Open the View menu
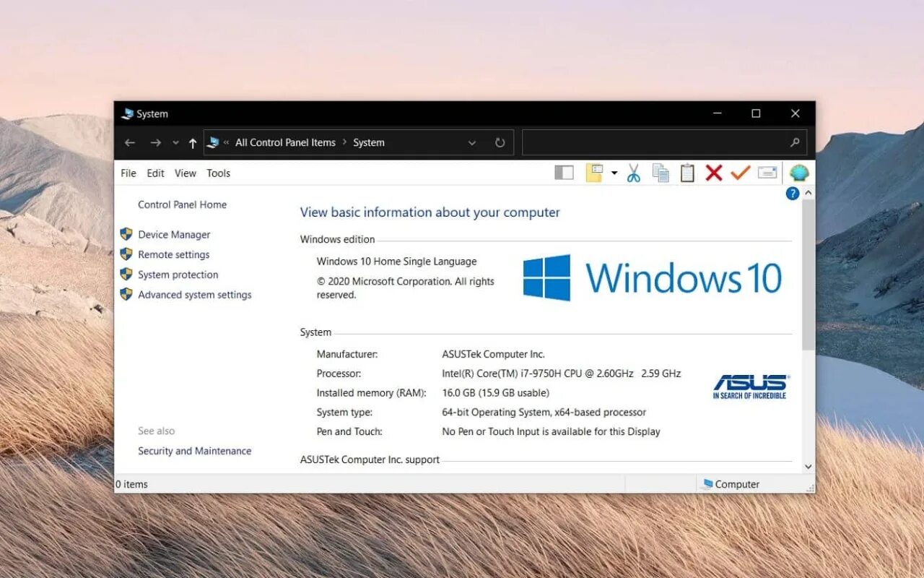 [186, 173]
